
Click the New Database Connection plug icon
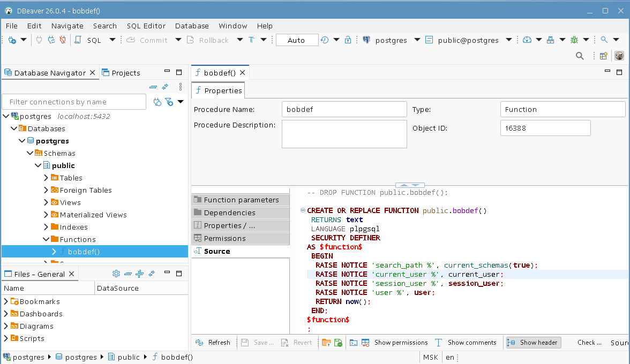pos(12,40)
